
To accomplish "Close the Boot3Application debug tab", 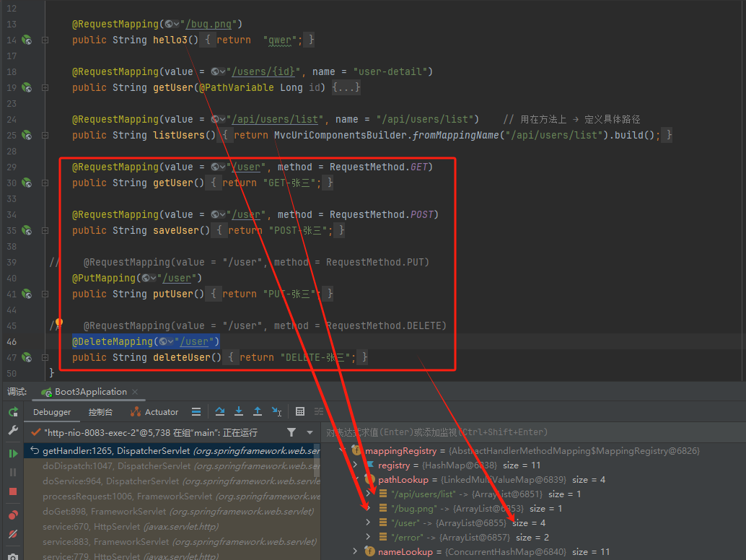I will (135, 392).
